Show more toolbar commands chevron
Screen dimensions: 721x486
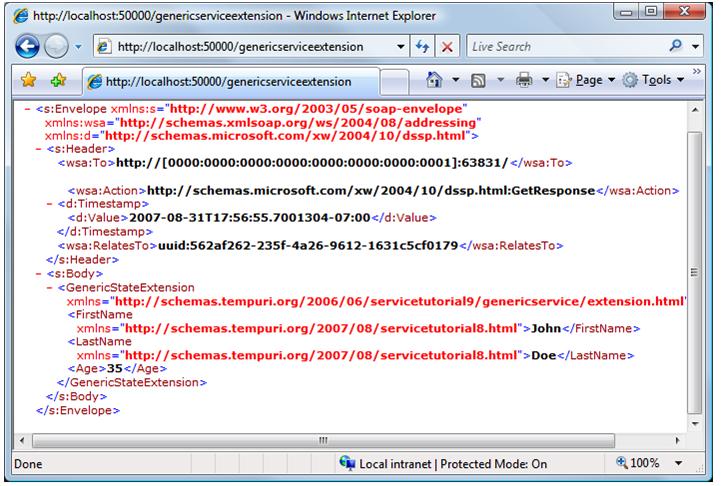tap(697, 71)
